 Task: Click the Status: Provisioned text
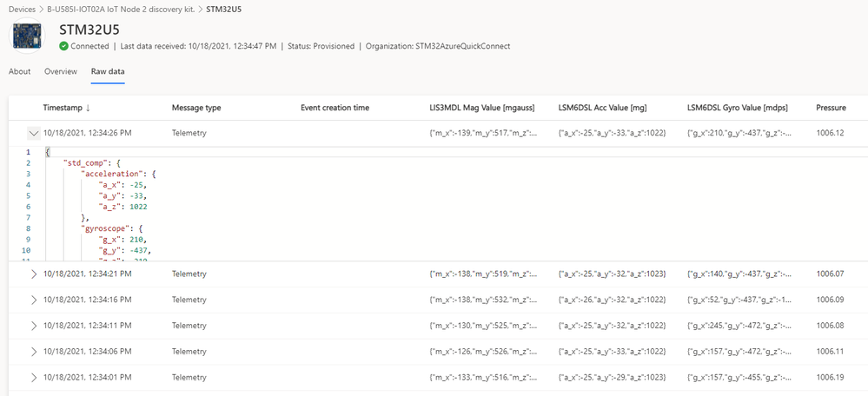[321, 46]
